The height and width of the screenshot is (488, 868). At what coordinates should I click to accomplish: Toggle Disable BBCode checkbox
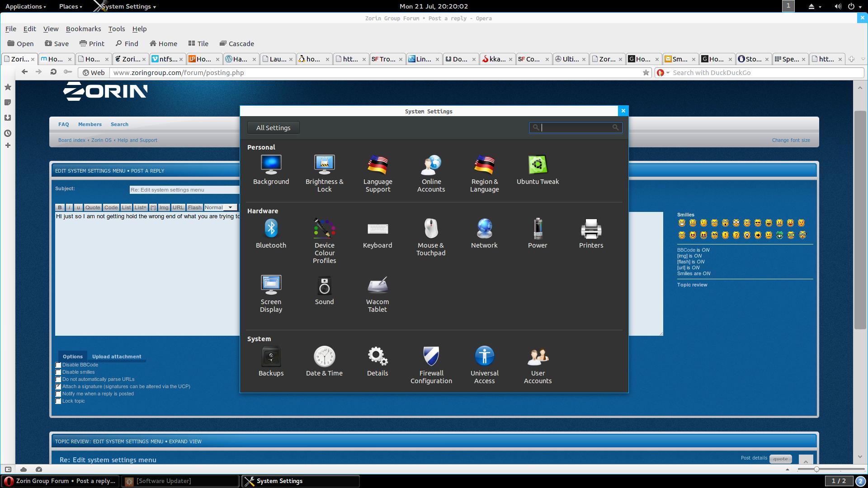(x=58, y=365)
